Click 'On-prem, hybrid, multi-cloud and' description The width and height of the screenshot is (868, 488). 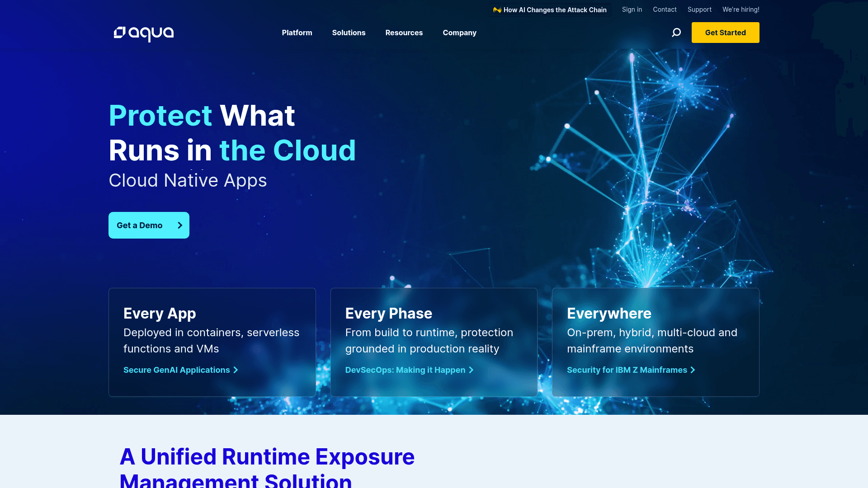(x=652, y=333)
